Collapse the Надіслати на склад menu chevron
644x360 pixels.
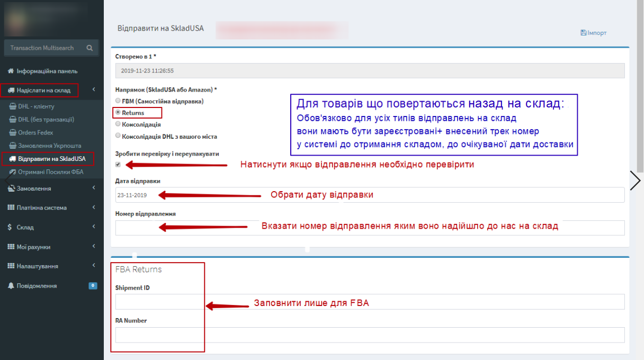tap(94, 90)
